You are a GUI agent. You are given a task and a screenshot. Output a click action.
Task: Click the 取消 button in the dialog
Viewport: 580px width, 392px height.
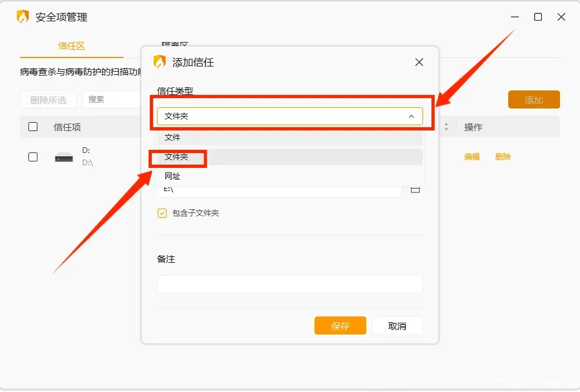pyautogui.click(x=397, y=326)
